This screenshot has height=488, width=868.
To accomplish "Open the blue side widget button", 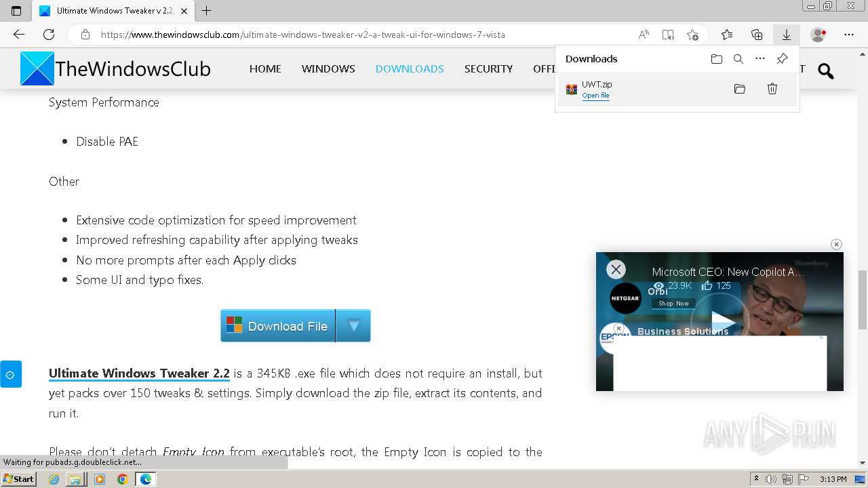I will point(10,374).
